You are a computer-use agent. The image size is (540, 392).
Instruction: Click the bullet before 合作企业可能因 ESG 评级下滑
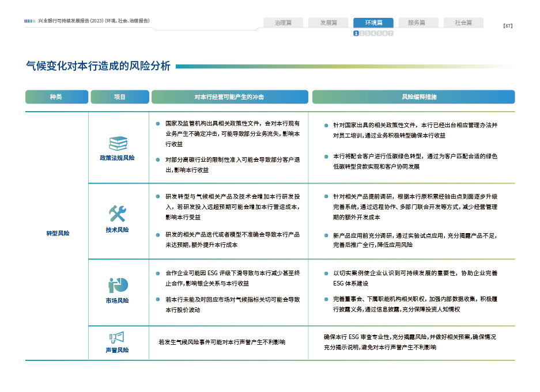tap(157, 272)
